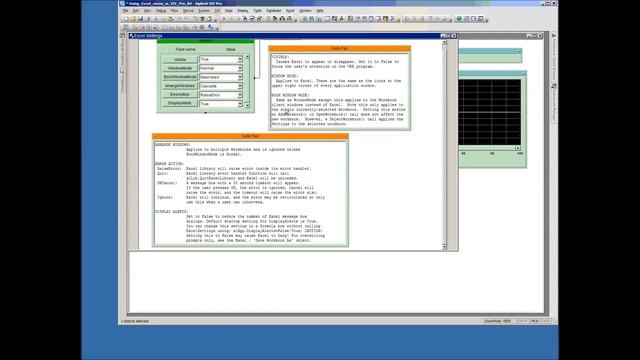The image size is (640, 360).
Task: Click the lower Note Pad title bar
Action: tap(250, 136)
